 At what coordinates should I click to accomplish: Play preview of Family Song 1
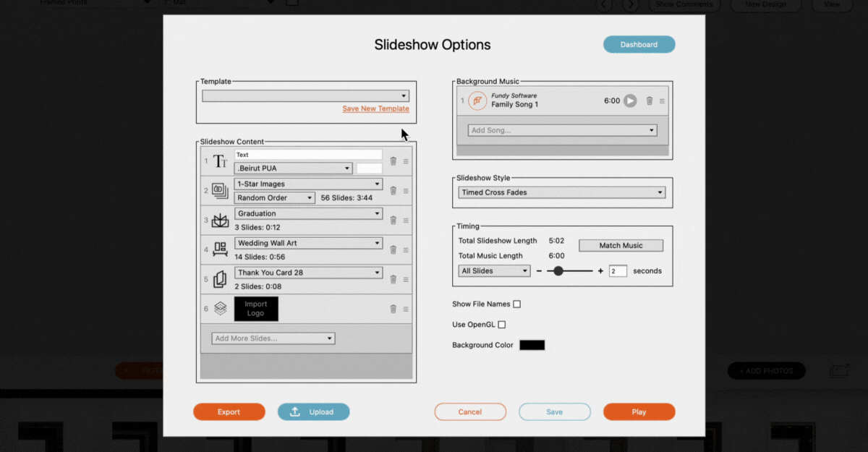point(630,101)
